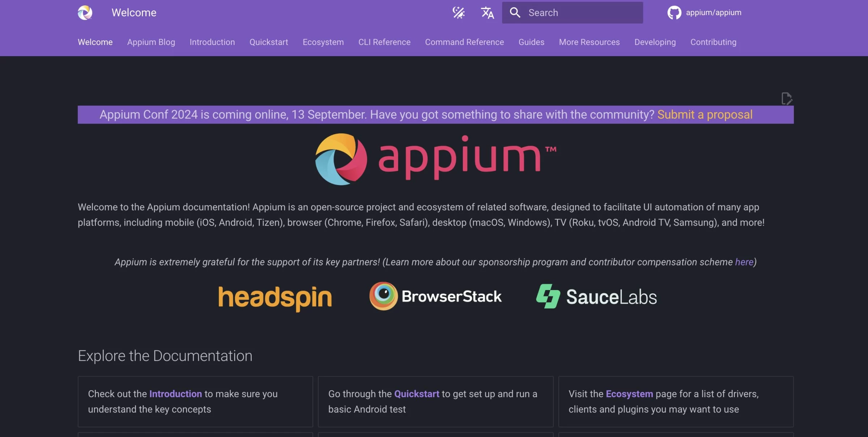
Task: Click the BrowserStack partner logo
Action: (435, 296)
